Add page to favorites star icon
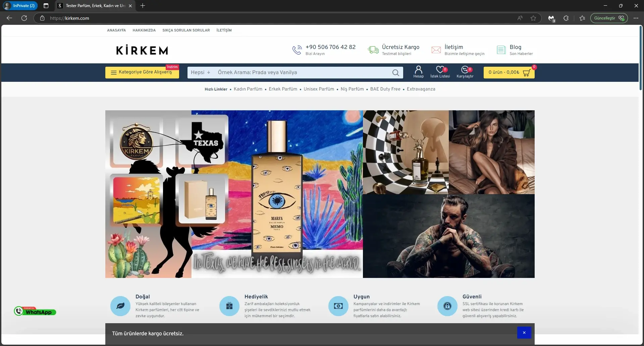The image size is (644, 346). [x=533, y=18]
